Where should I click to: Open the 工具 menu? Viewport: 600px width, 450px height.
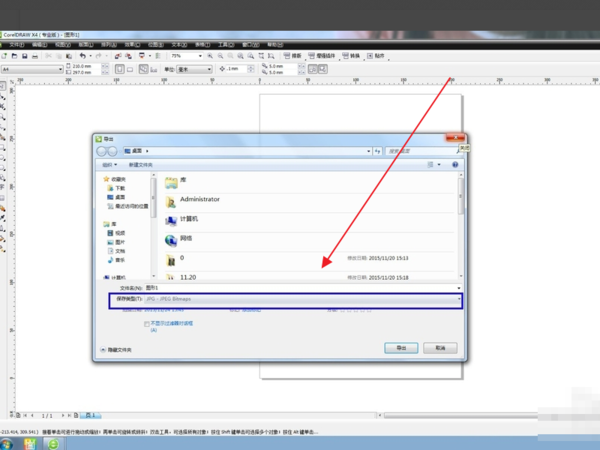(x=226, y=45)
